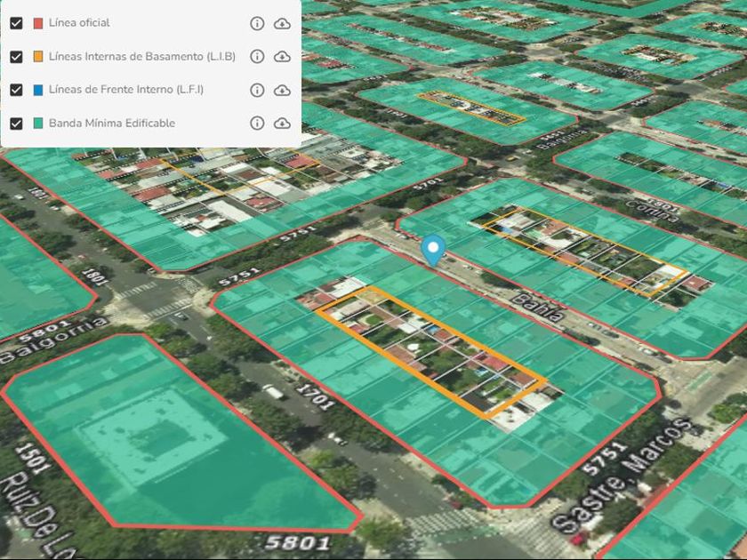Click the Banda Mínima Edificable label

tap(112, 124)
